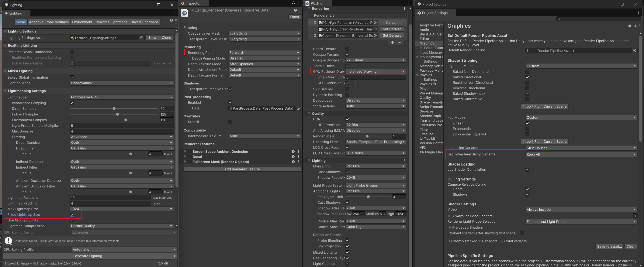
Task: Disable the Baked Shadowmask checkbox
Action: click(x=527, y=94)
